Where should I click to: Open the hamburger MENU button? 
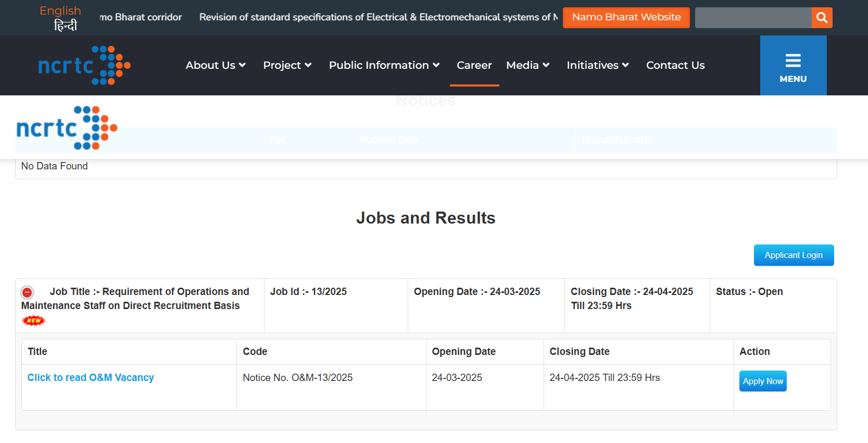pyautogui.click(x=792, y=66)
